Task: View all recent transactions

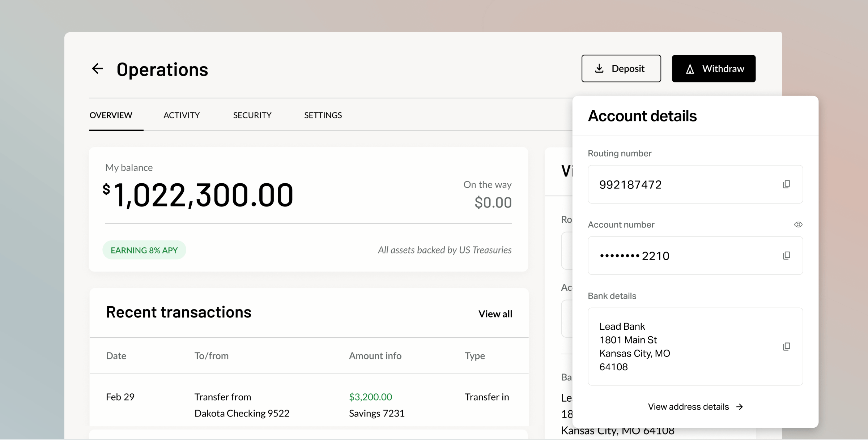Action: (x=495, y=313)
